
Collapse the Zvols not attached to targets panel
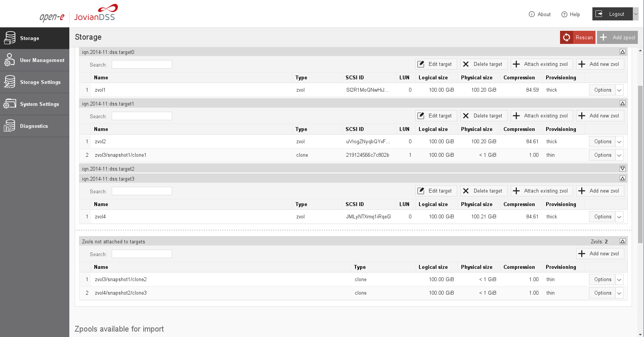coord(622,241)
